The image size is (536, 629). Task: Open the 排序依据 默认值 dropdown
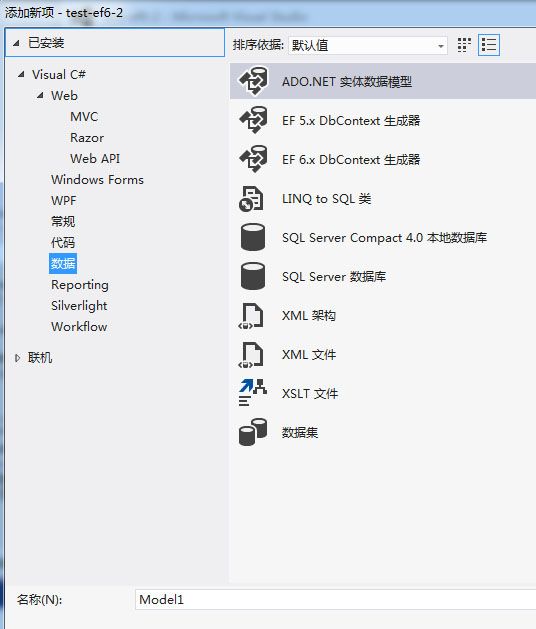(x=368, y=45)
